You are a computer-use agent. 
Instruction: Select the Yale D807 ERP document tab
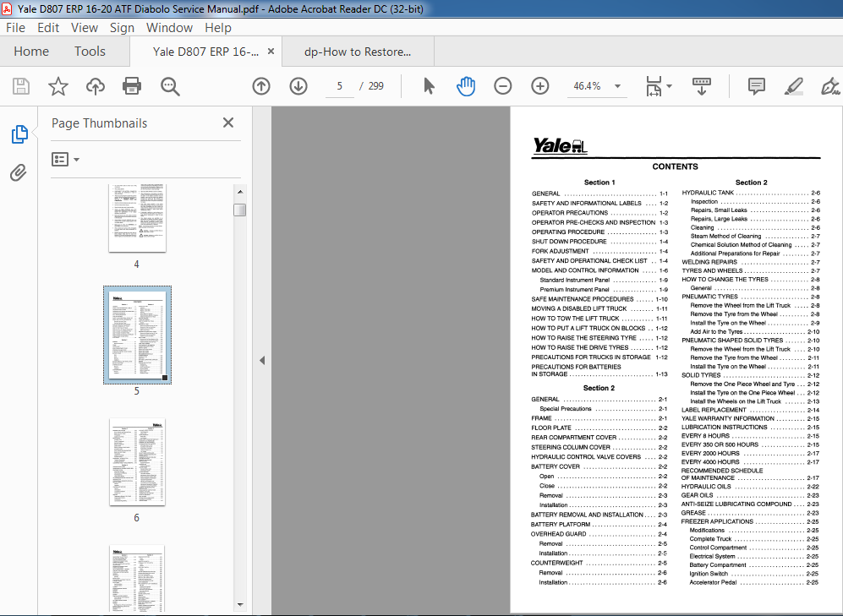point(205,52)
